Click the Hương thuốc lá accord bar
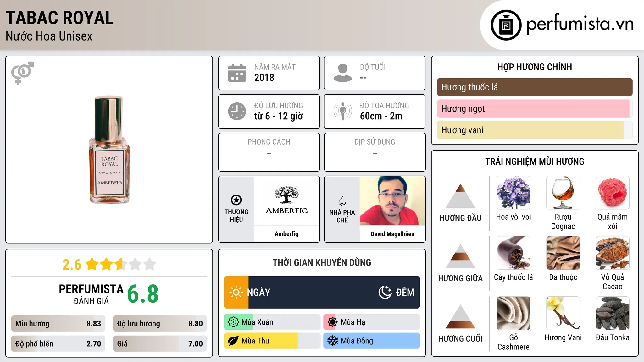The image size is (644, 362). point(535,87)
